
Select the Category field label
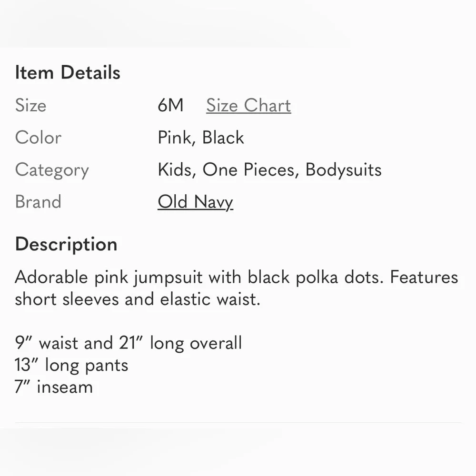click(x=52, y=170)
